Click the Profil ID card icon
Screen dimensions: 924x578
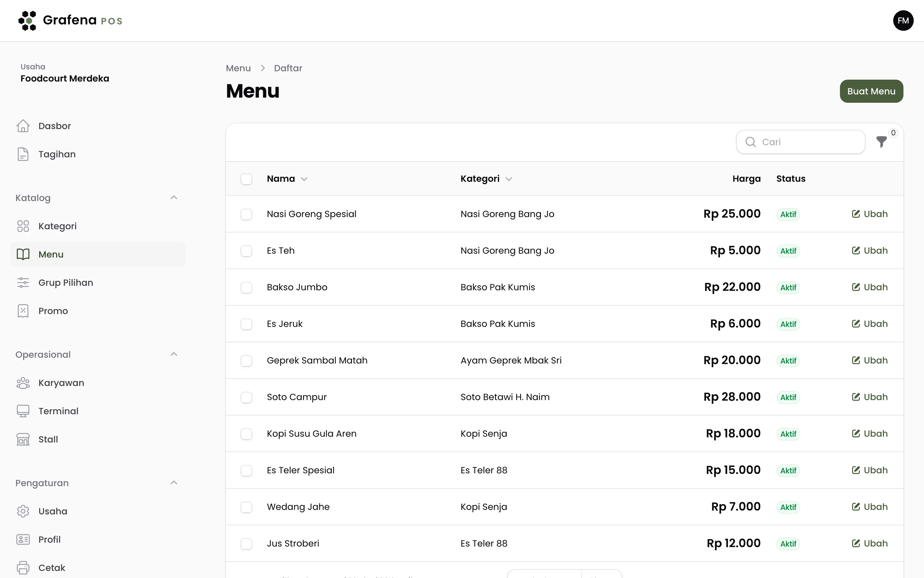pos(23,539)
